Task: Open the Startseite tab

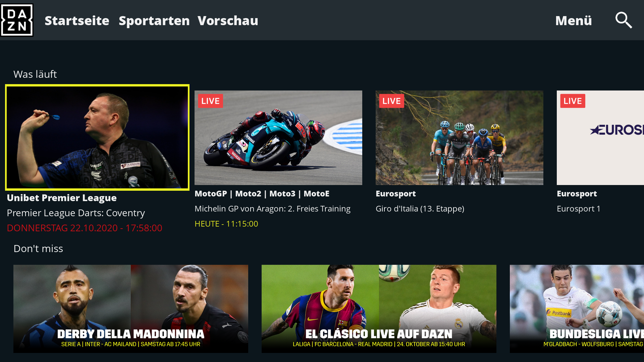Action: point(77,20)
